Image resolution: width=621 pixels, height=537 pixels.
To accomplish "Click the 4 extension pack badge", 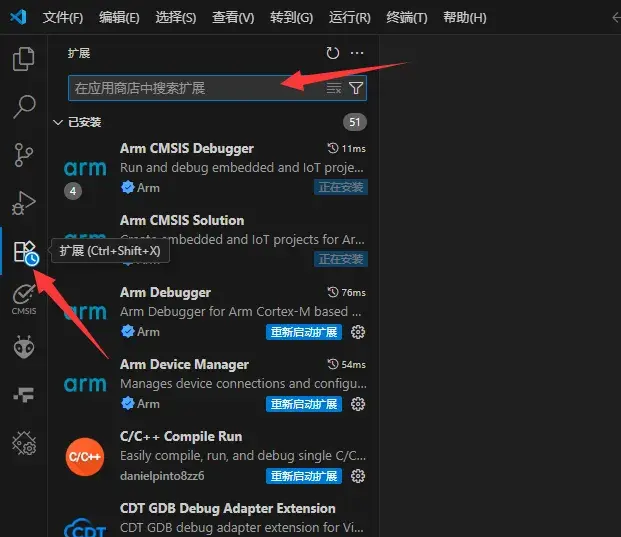I will point(73,191).
